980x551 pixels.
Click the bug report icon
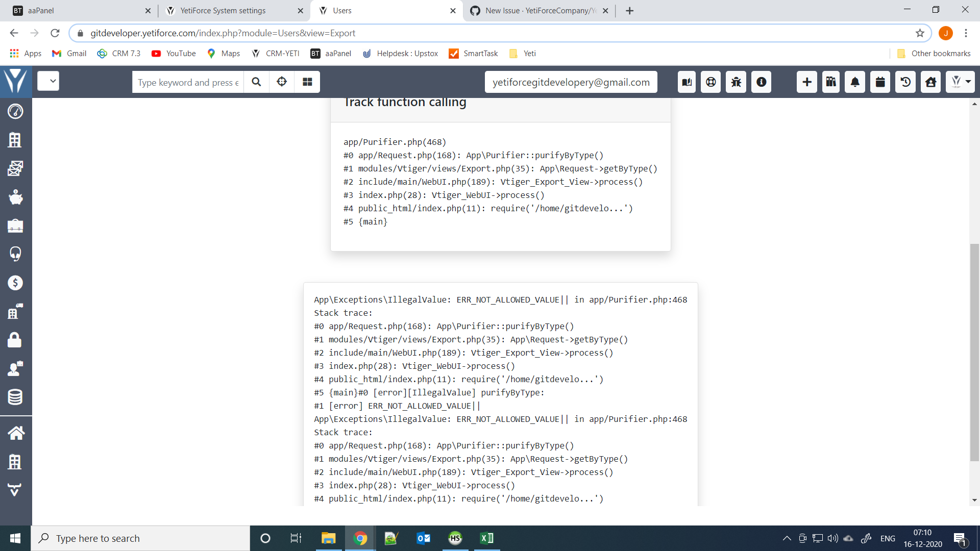736,82
